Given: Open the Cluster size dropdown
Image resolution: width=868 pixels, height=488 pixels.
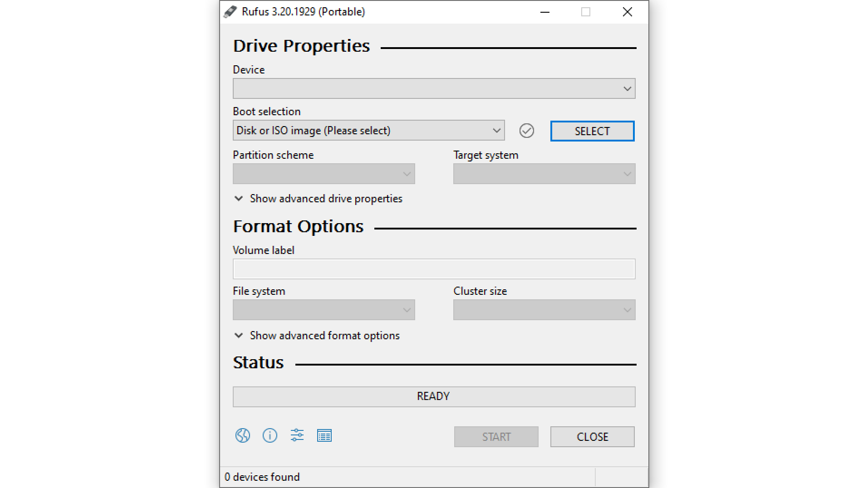Looking at the screenshot, I should pyautogui.click(x=544, y=310).
